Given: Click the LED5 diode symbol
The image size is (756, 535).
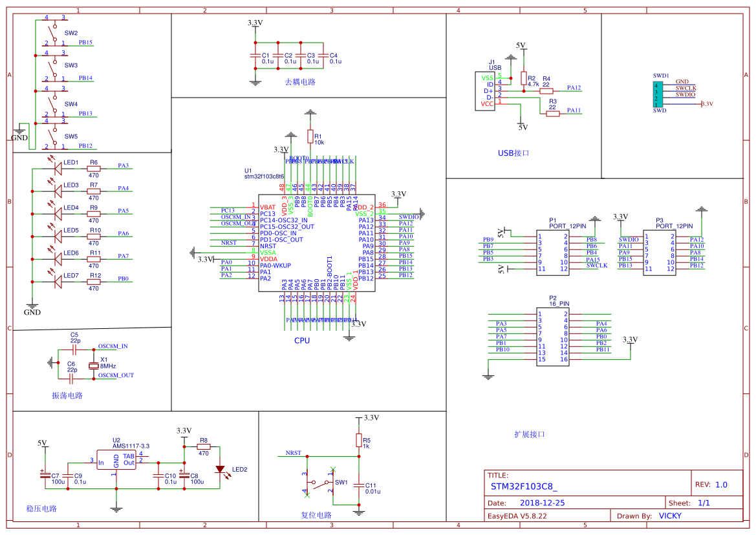Looking at the screenshot, I should 58,236.
